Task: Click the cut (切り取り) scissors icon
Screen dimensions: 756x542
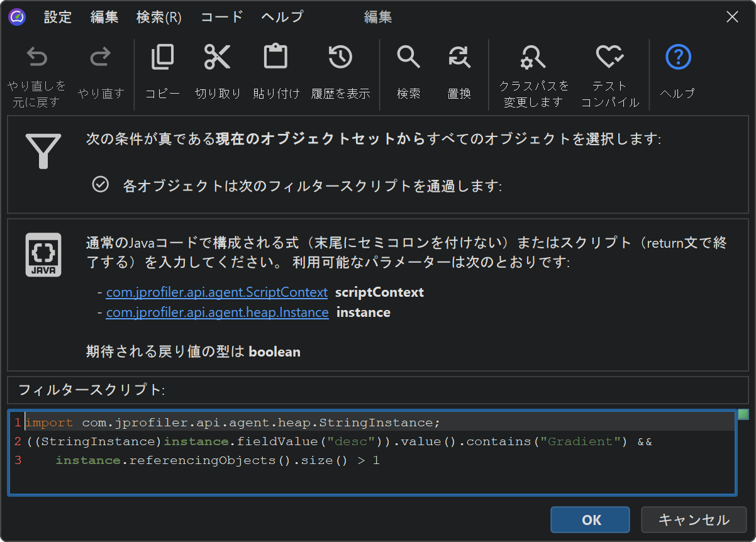Action: click(x=218, y=58)
